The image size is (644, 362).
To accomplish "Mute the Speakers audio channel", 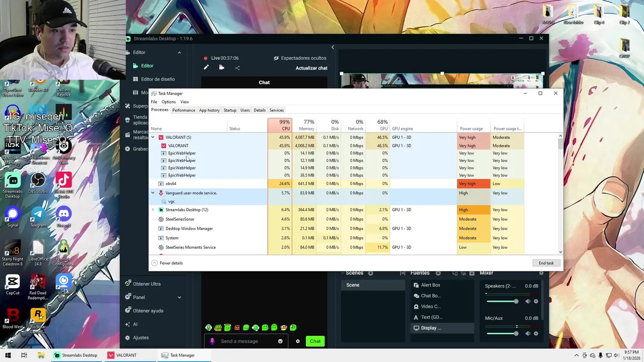I will 528,301.
